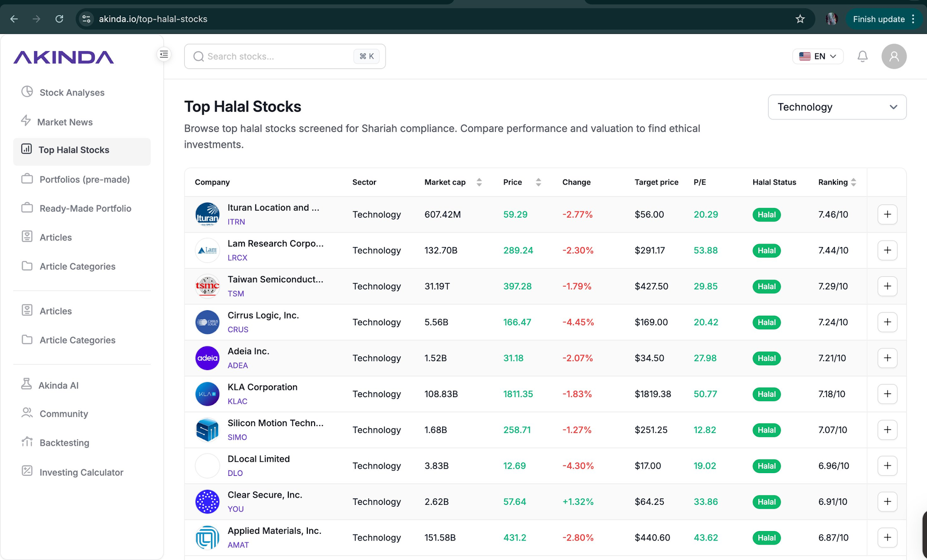
Task: Sort the table by Ranking
Action: pyautogui.click(x=853, y=182)
